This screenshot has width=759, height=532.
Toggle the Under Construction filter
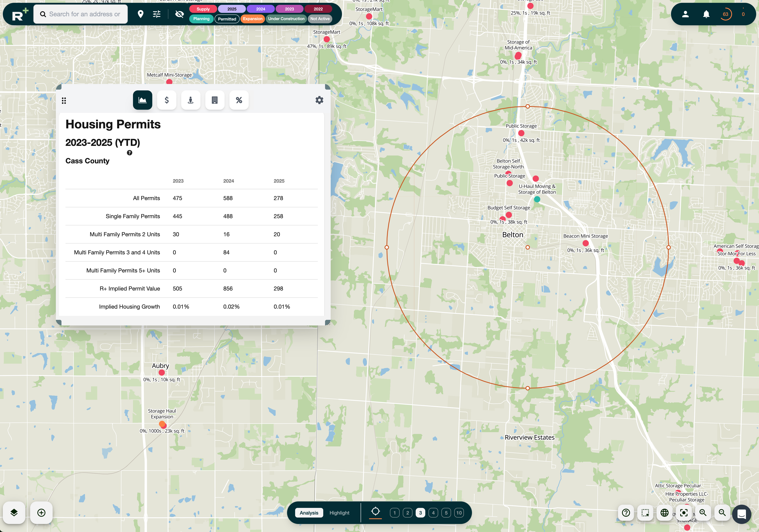tap(286, 19)
